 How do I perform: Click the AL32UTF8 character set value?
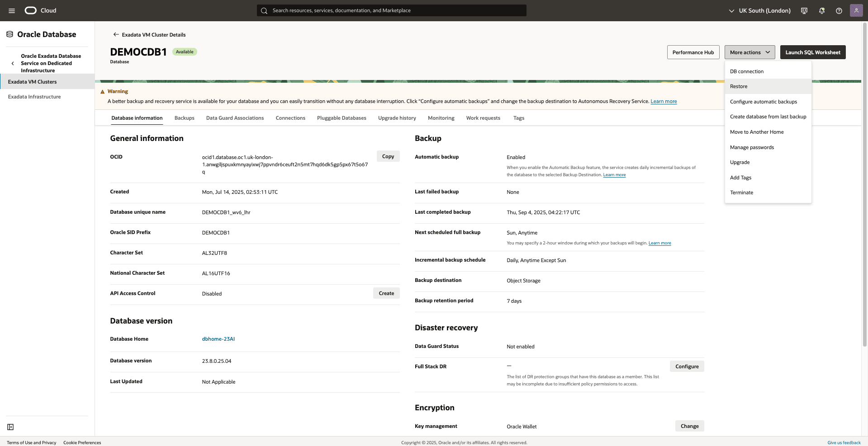click(x=214, y=253)
